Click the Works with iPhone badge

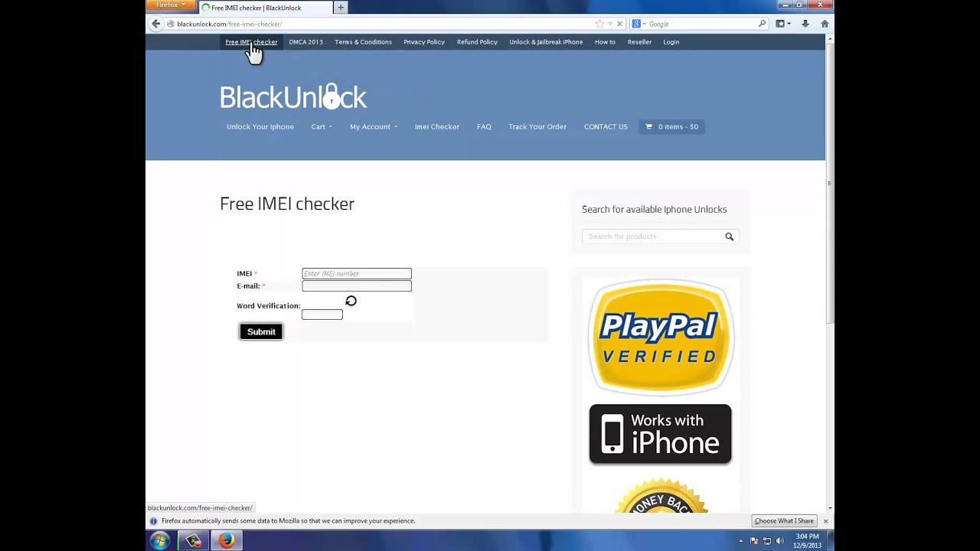tap(660, 434)
